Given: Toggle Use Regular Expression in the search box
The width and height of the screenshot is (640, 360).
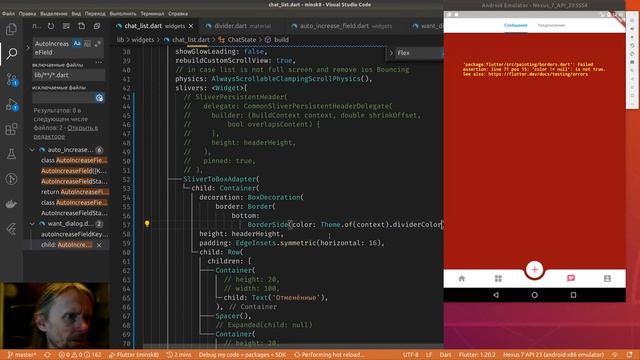Looking at the screenshot, I should point(98,43).
